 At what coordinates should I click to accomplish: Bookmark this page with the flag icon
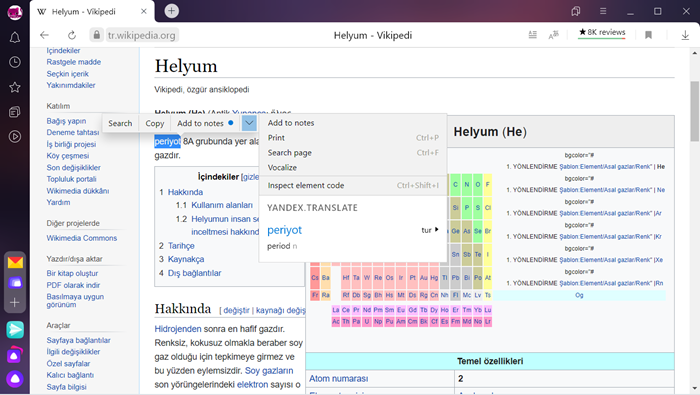click(648, 35)
